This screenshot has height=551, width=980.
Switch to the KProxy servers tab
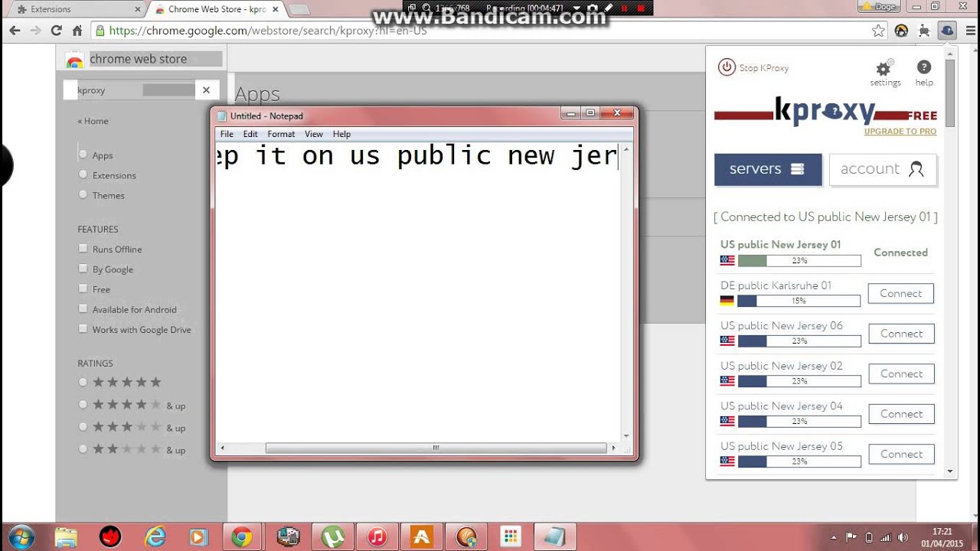tap(768, 169)
